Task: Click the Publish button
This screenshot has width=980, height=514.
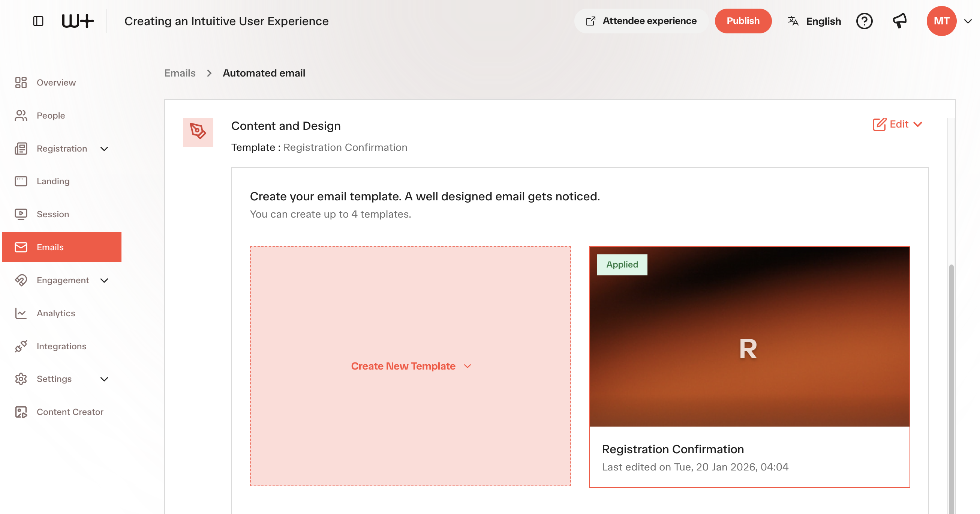Action: point(743,21)
